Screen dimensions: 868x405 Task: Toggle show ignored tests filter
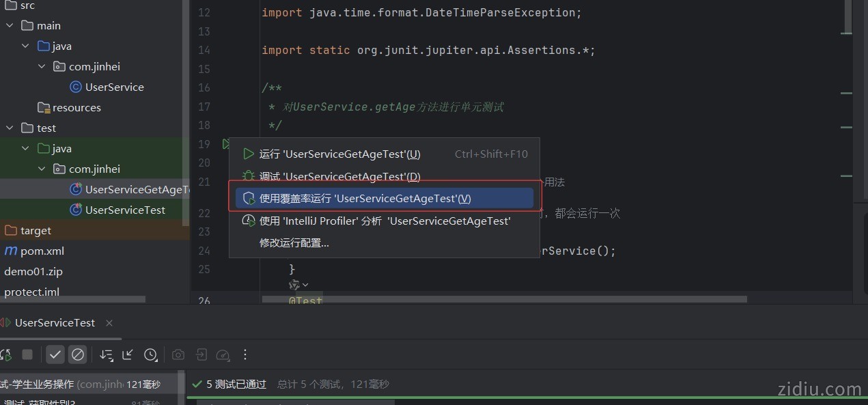pos(78,354)
